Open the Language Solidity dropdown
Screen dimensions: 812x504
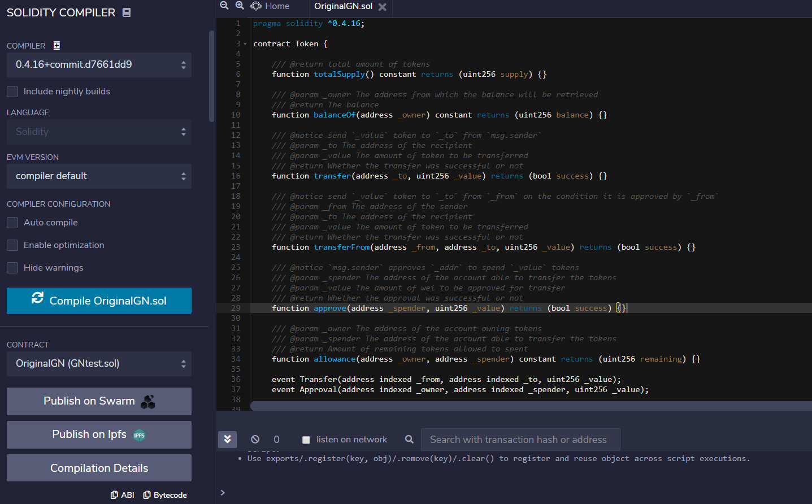click(x=99, y=132)
